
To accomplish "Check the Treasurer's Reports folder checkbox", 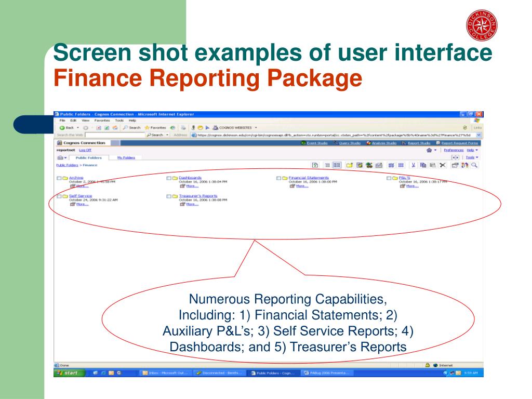I will 169,196.
